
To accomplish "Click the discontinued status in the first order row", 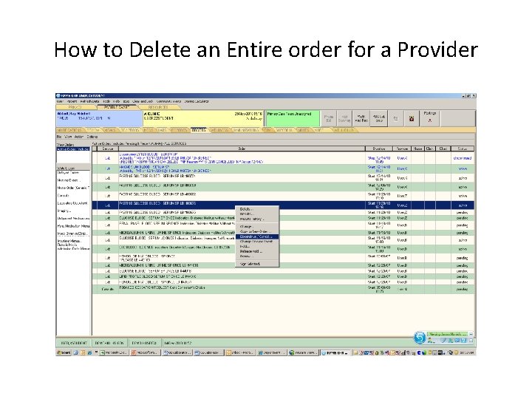I will (x=462, y=158).
